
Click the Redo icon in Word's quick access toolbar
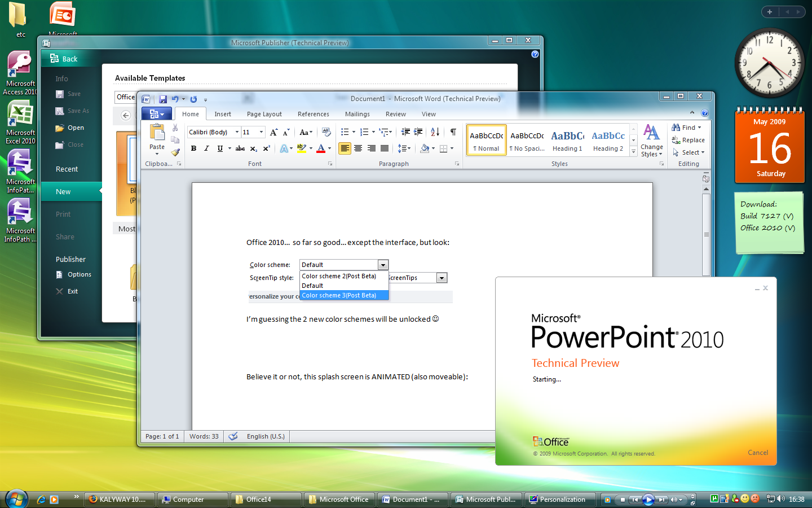pyautogui.click(x=193, y=99)
